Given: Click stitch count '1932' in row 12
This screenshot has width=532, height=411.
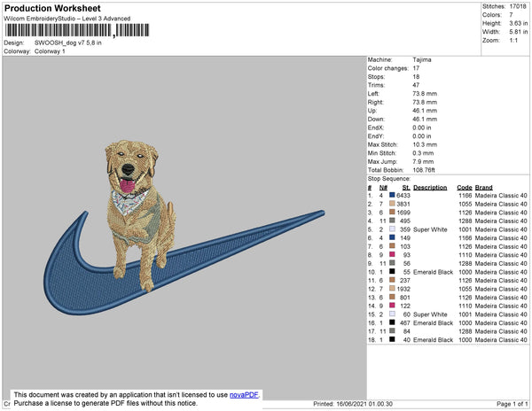Looking at the screenshot, I should (403, 289).
